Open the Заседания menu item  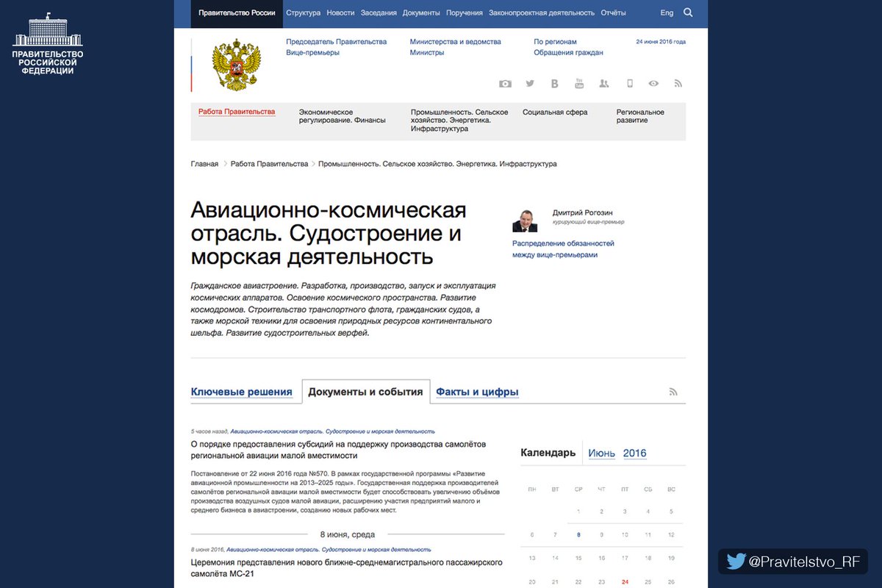[x=379, y=13]
